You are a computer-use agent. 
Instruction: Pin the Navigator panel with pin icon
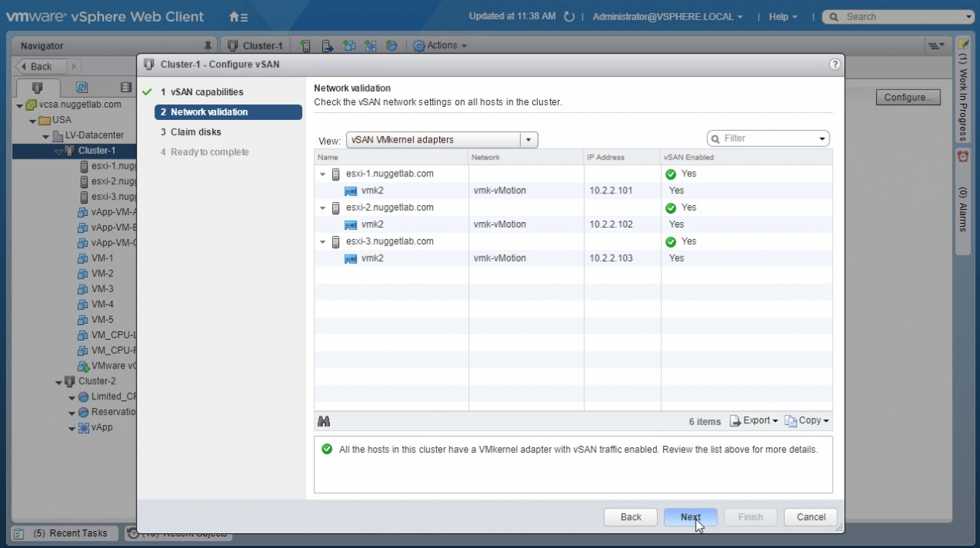207,46
